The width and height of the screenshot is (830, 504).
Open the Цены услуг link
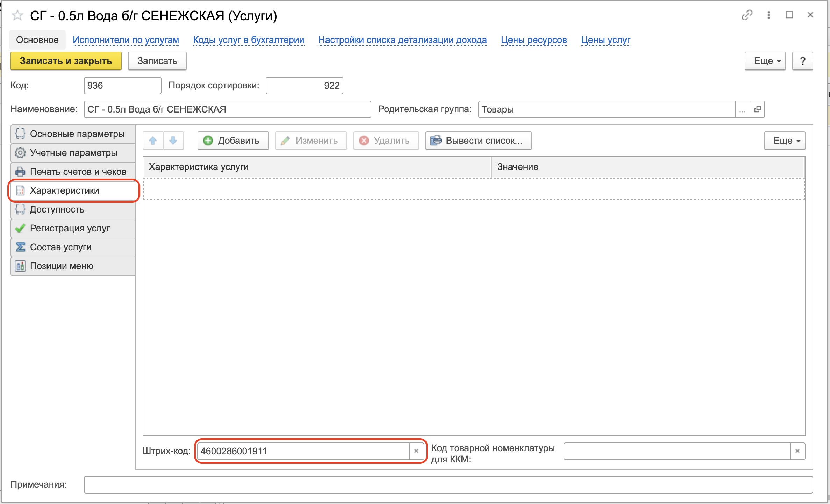606,40
